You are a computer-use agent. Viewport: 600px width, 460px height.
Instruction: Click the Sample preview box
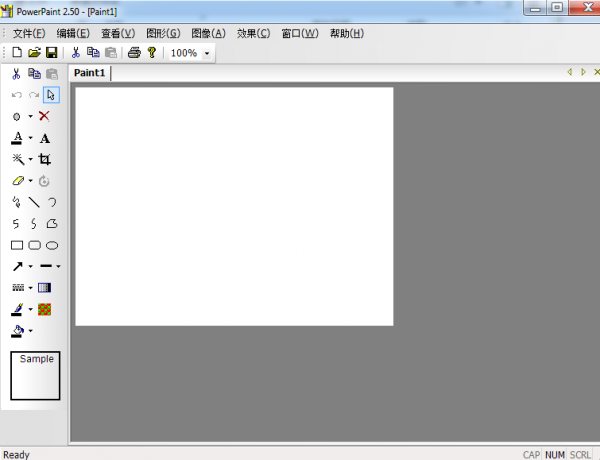coord(35,375)
